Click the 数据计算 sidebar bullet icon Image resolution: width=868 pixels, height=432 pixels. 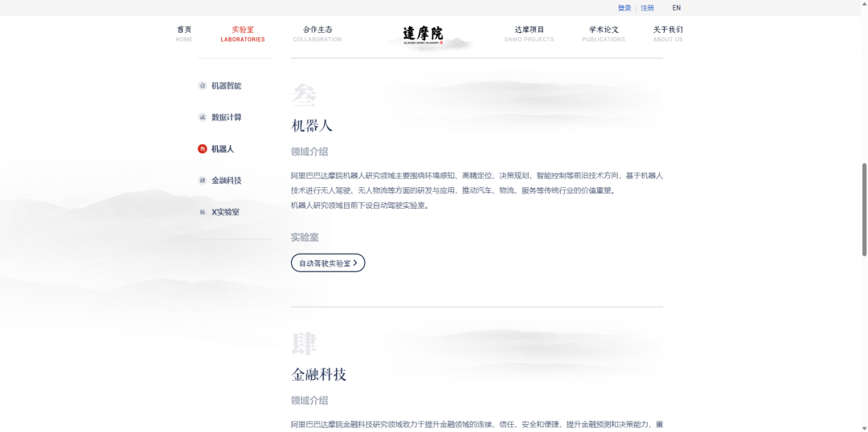point(203,117)
